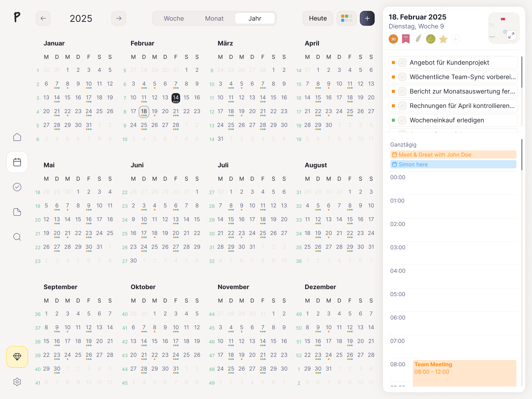
Task: Check off Angebot für Kundenprojekt task
Action: tap(402, 63)
